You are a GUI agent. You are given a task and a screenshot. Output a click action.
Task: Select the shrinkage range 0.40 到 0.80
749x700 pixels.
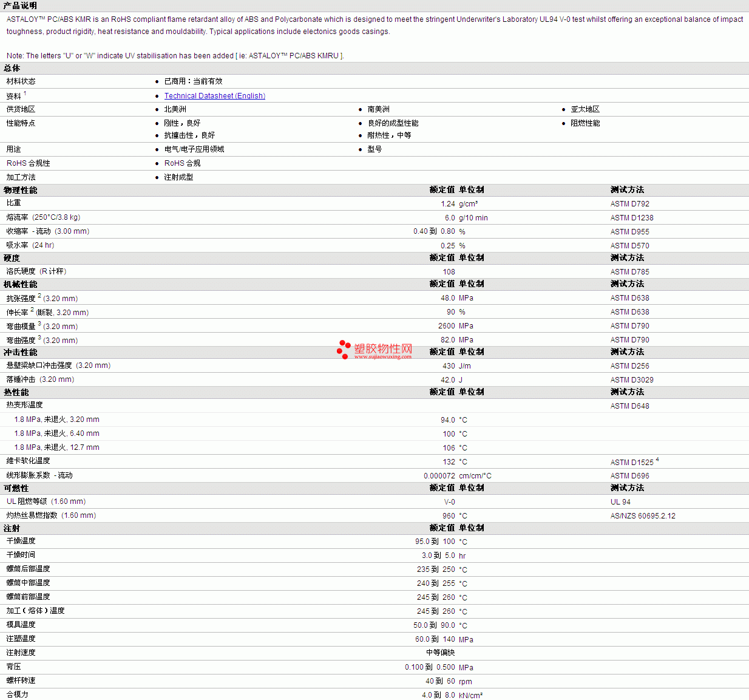click(434, 231)
